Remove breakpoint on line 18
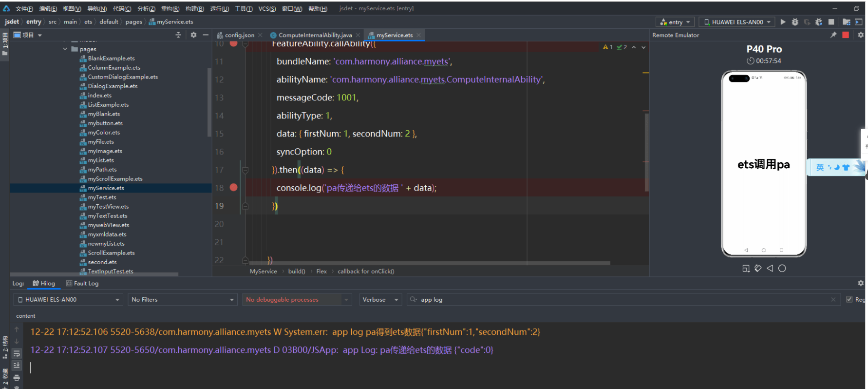Image resolution: width=868 pixels, height=389 pixels. [234, 188]
